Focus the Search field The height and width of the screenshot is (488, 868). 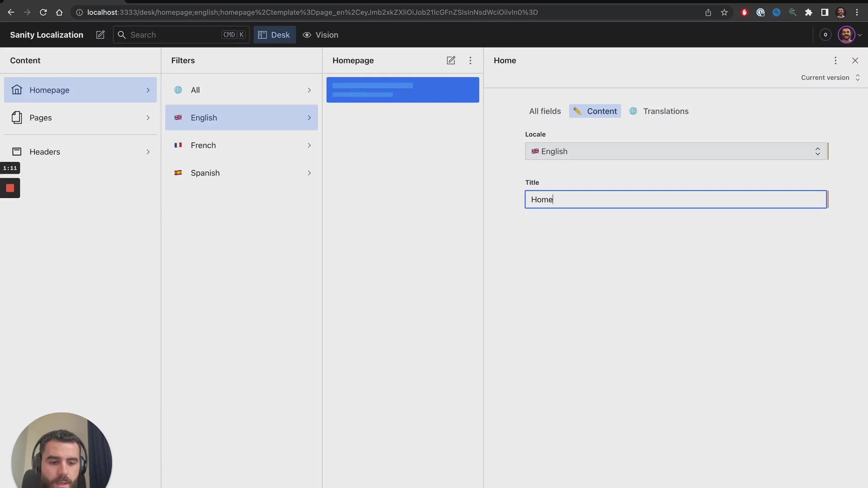tap(181, 35)
